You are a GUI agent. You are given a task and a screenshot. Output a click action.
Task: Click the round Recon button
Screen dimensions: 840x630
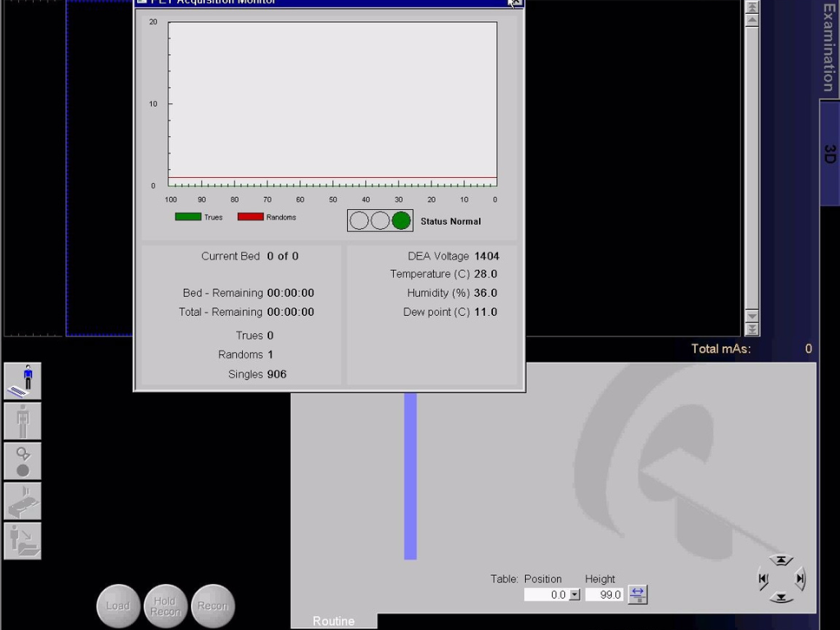(212, 606)
